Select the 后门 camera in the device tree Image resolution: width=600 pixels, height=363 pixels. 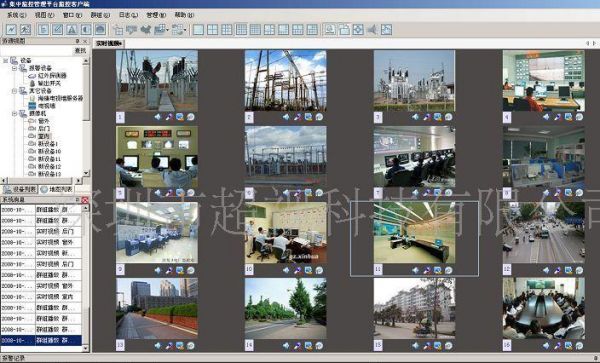pos(44,129)
